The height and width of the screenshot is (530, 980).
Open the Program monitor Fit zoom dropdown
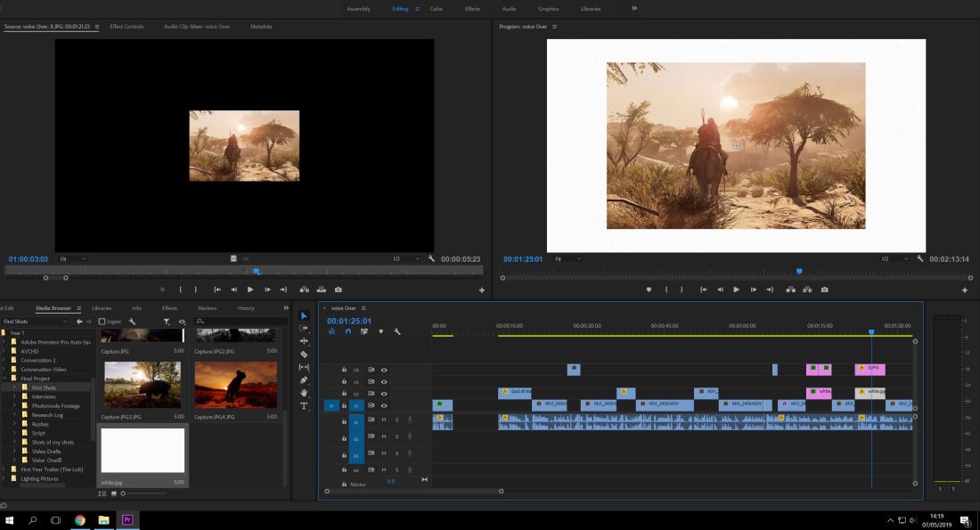point(570,258)
